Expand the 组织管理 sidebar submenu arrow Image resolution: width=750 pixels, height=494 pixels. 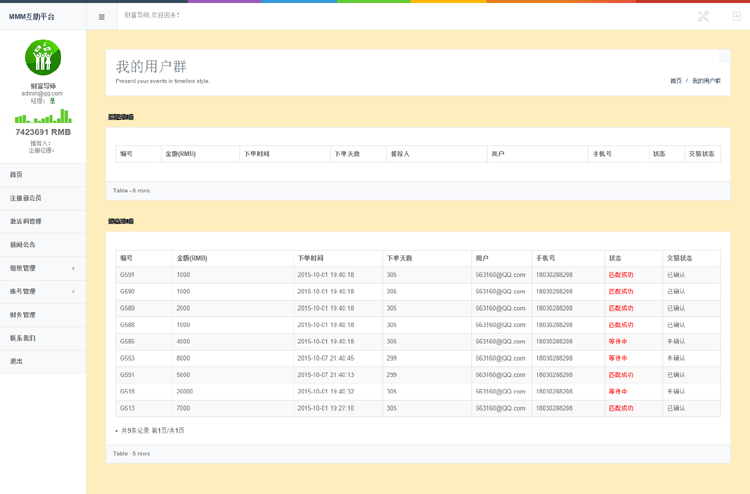[x=73, y=268]
